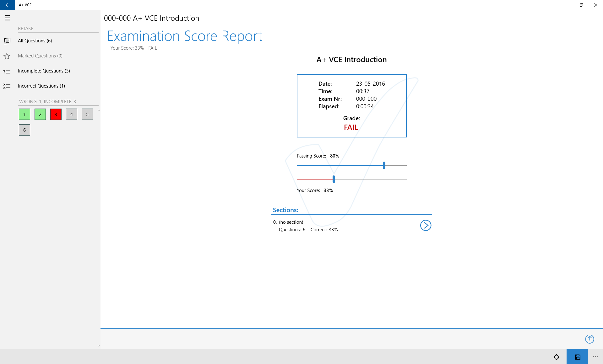The height and width of the screenshot is (364, 603).
Task: Expand the down chevron below question grid
Action: tap(99, 345)
